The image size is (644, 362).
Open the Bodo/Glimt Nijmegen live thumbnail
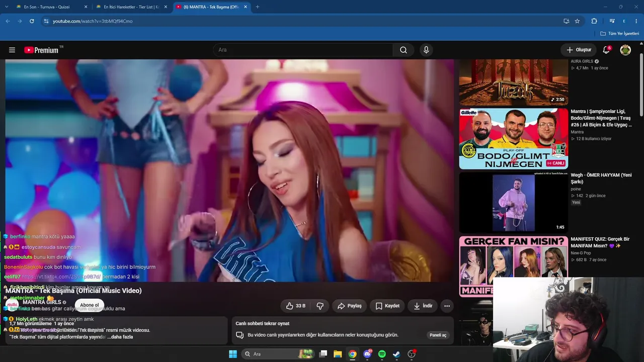tap(513, 139)
